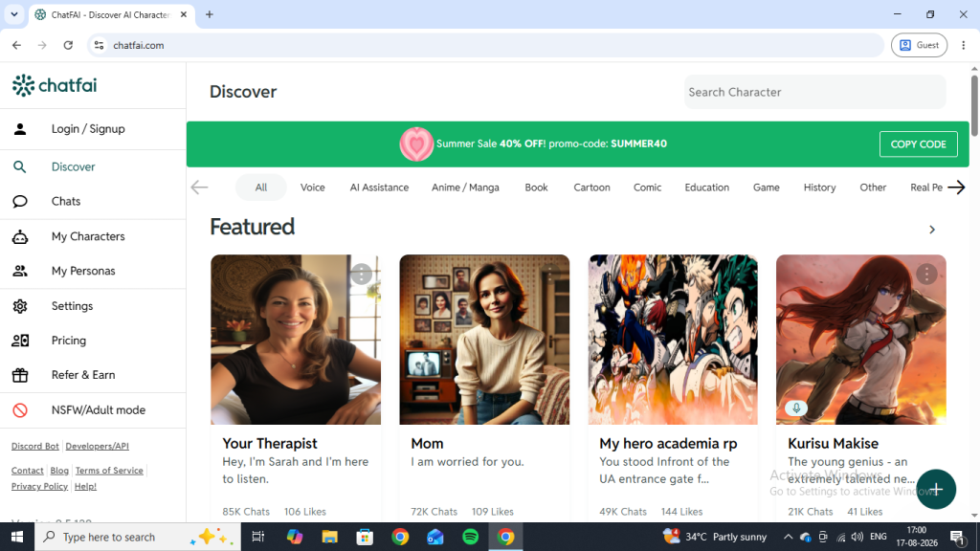Click the Pricing icon in sidebar
Viewport: 980px width, 551px height.
pos(20,341)
